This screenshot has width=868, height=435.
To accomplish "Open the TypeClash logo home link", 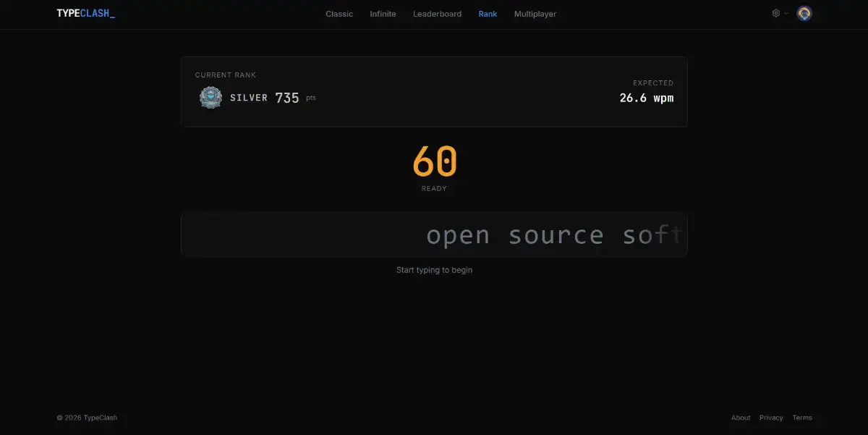I will 85,14.
